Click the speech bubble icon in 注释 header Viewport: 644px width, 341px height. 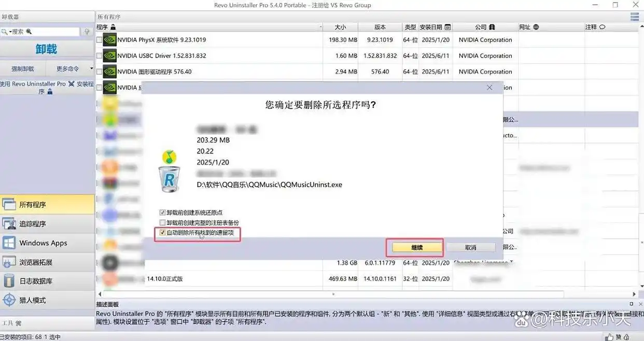click(602, 27)
